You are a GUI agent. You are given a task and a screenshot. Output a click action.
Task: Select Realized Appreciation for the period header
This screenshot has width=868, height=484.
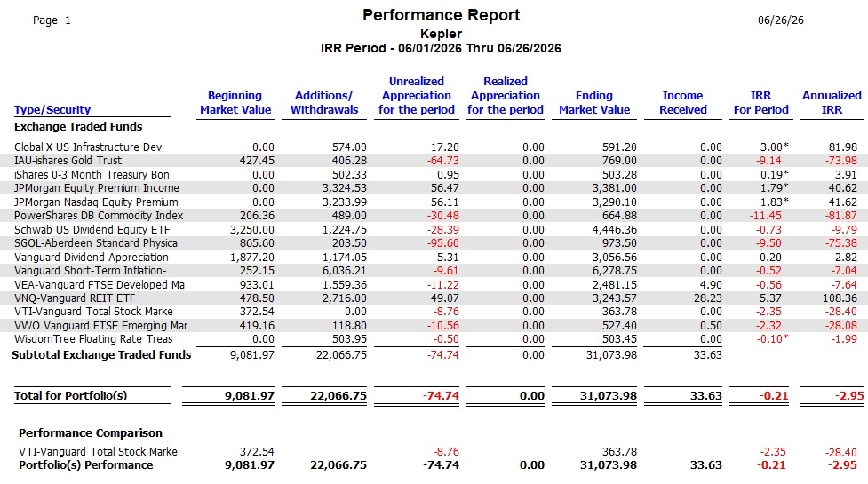(505, 96)
